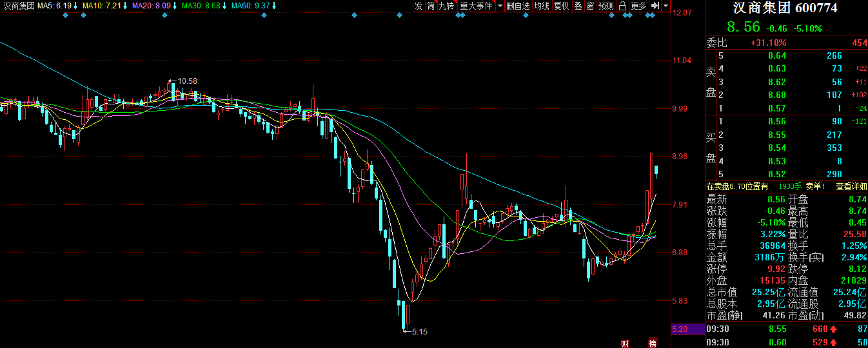
Task: Click the 简 toolbar button
Action: 431,6
